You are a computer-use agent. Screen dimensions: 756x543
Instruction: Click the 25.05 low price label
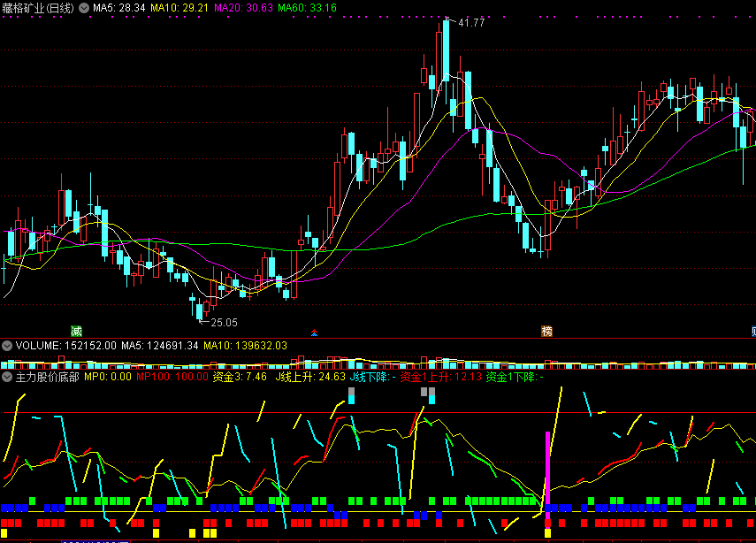tap(225, 323)
